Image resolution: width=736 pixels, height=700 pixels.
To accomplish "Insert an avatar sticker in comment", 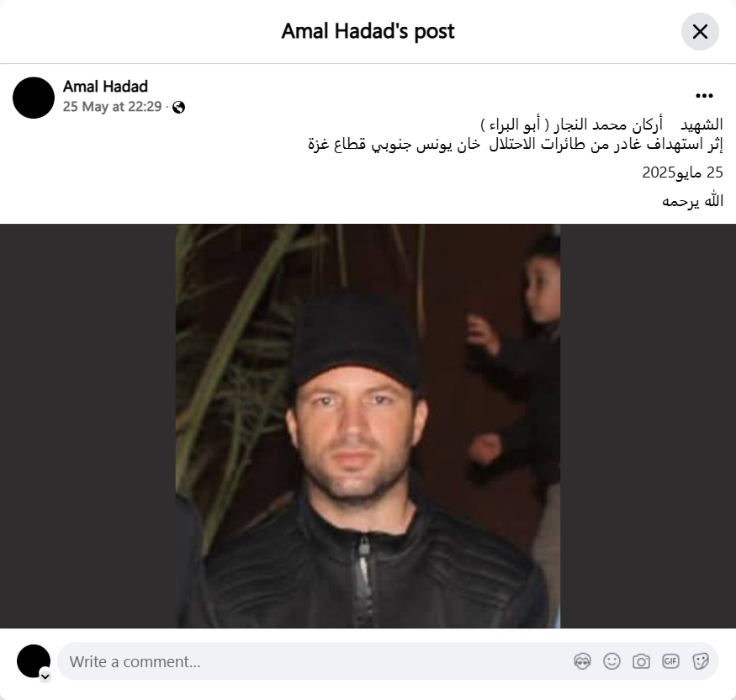I will coord(582,661).
